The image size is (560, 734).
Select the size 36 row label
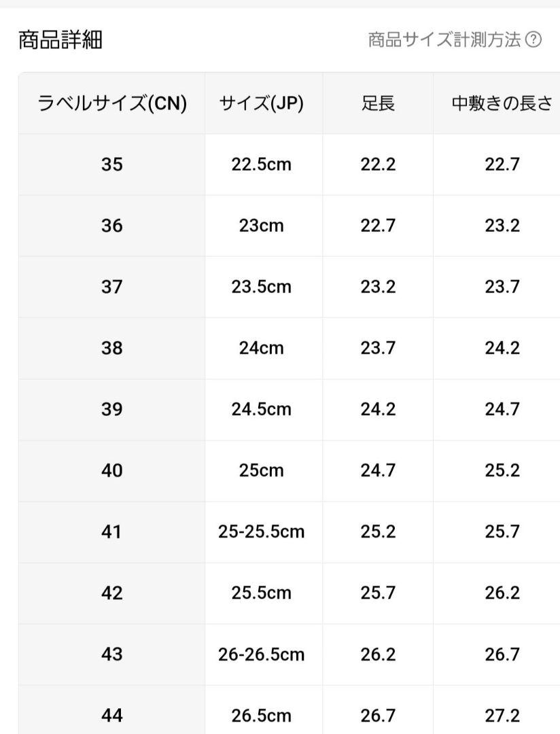[112, 226]
